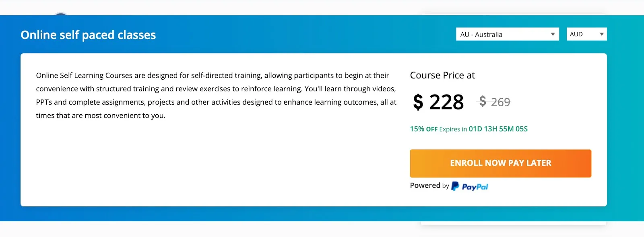Click the 15% OFF discount label

click(x=423, y=129)
